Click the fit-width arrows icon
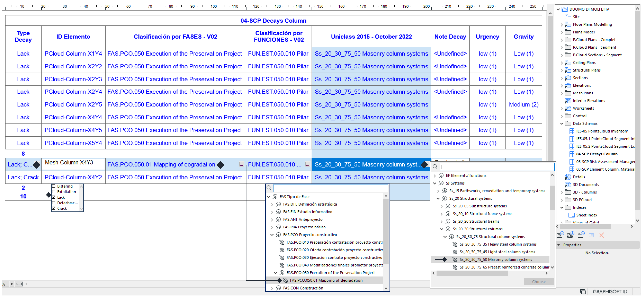 [19, 284]
